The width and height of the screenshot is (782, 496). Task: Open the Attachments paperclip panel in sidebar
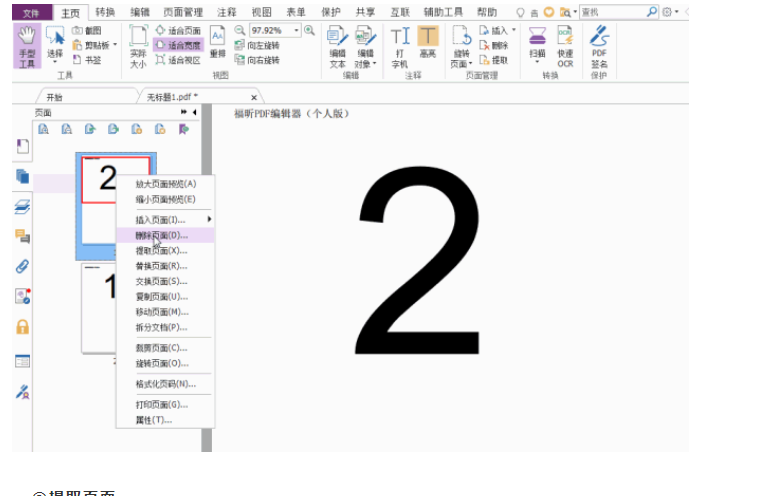[22, 266]
